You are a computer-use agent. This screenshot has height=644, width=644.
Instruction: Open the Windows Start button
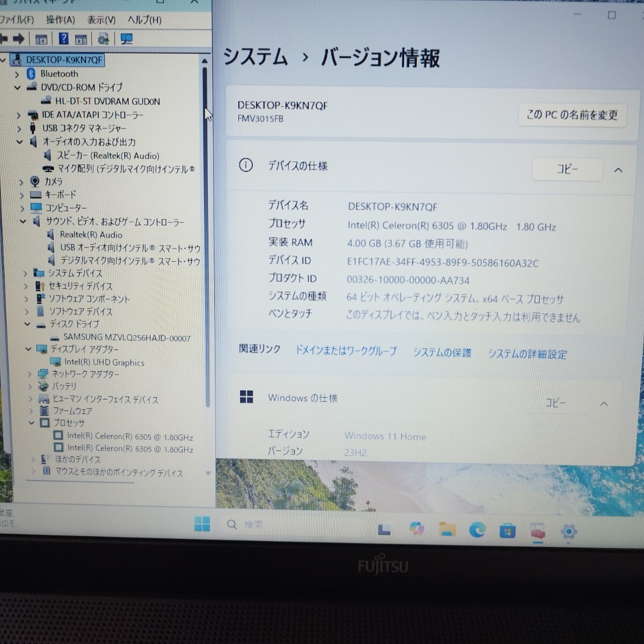tap(202, 524)
